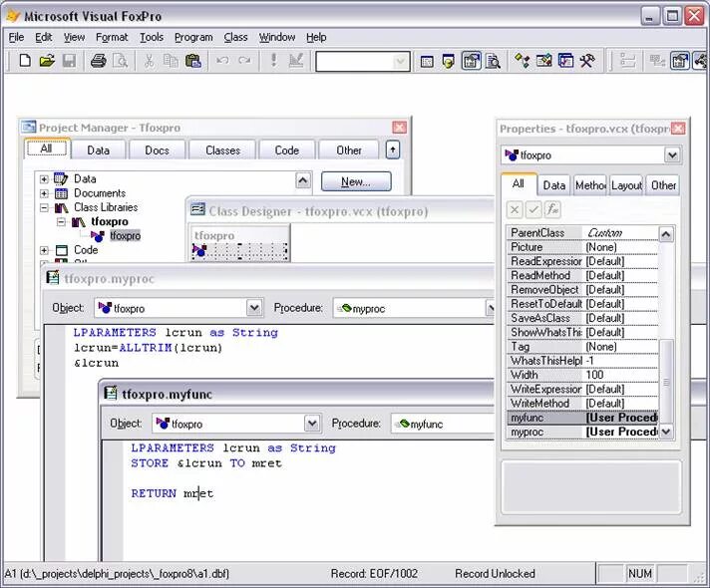Open the database dropdown in the toolbar
Image resolution: width=710 pixels, height=588 pixels.
(x=400, y=62)
